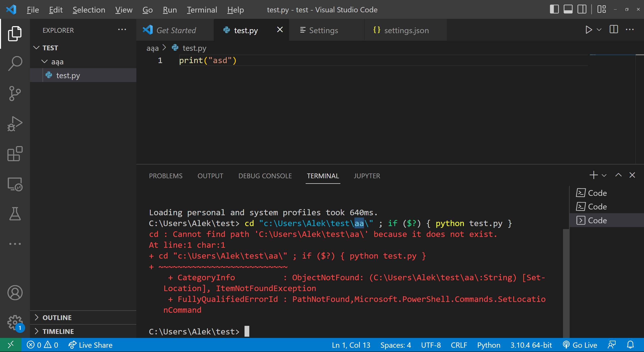Change line endings via CRLF
This screenshot has height=352, width=644.
[x=459, y=345]
